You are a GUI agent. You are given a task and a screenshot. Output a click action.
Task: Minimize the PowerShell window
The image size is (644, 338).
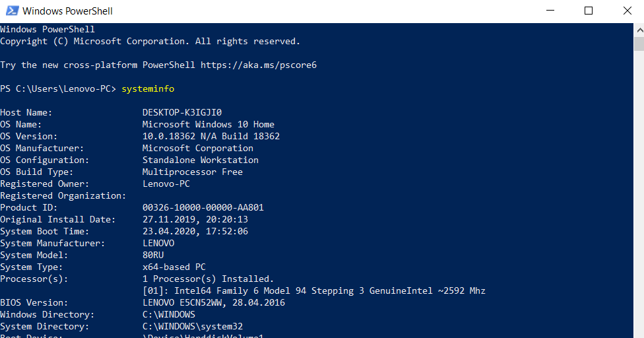(x=552, y=11)
